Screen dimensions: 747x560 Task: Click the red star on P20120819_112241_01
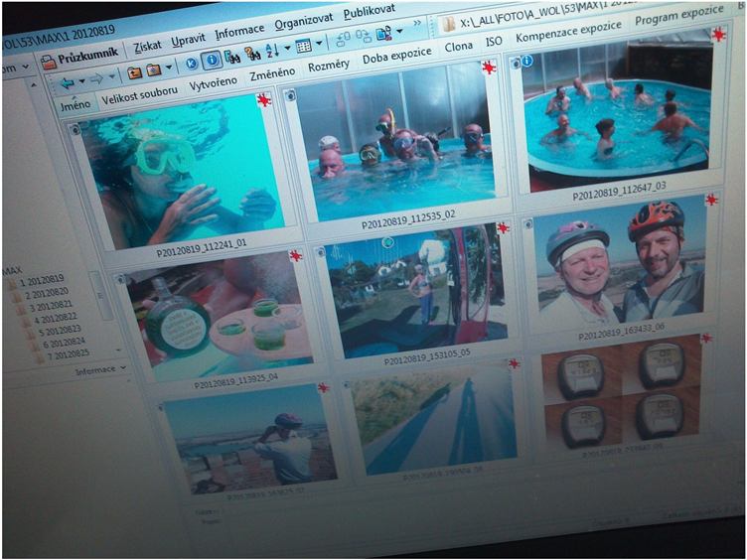(x=263, y=100)
